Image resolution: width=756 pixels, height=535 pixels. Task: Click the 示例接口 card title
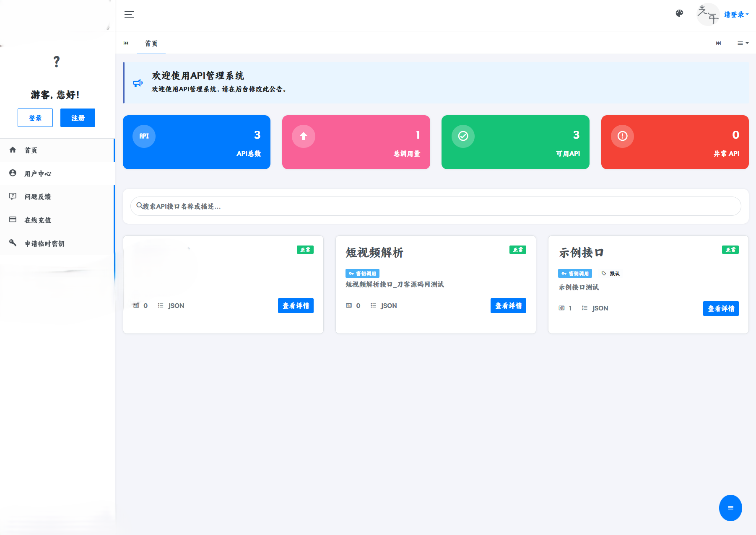pos(581,253)
